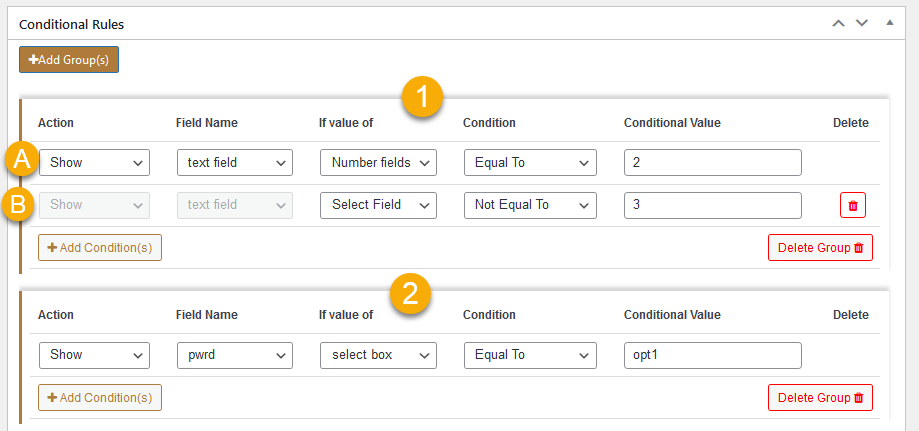Delete the first rule group
Viewport: 919px width, 431px height.
820,248
